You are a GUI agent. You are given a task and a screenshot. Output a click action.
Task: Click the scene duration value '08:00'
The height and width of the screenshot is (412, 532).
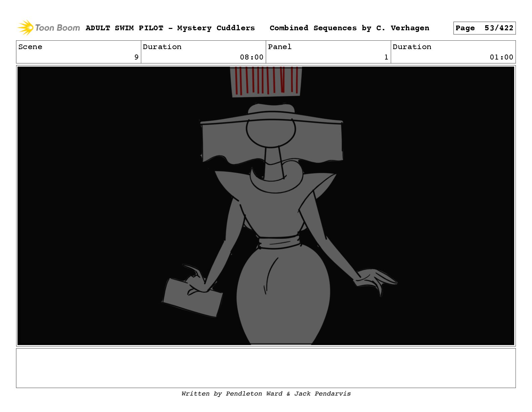[252, 57]
